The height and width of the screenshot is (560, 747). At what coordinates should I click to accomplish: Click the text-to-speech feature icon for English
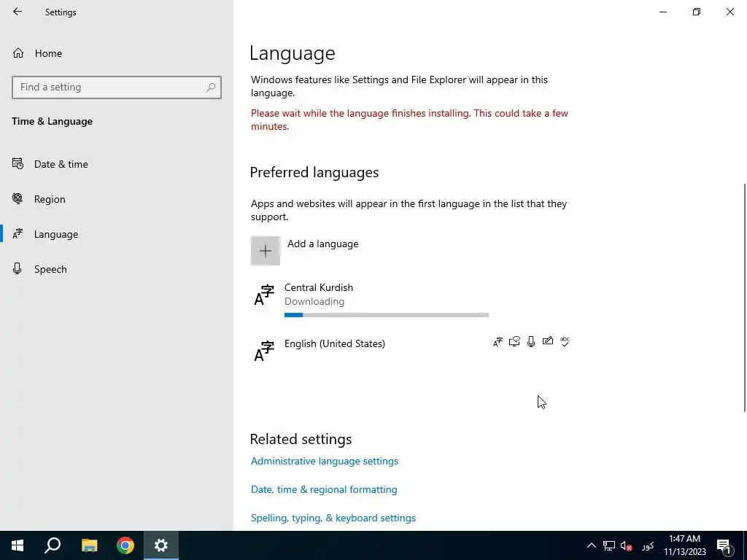[514, 341]
